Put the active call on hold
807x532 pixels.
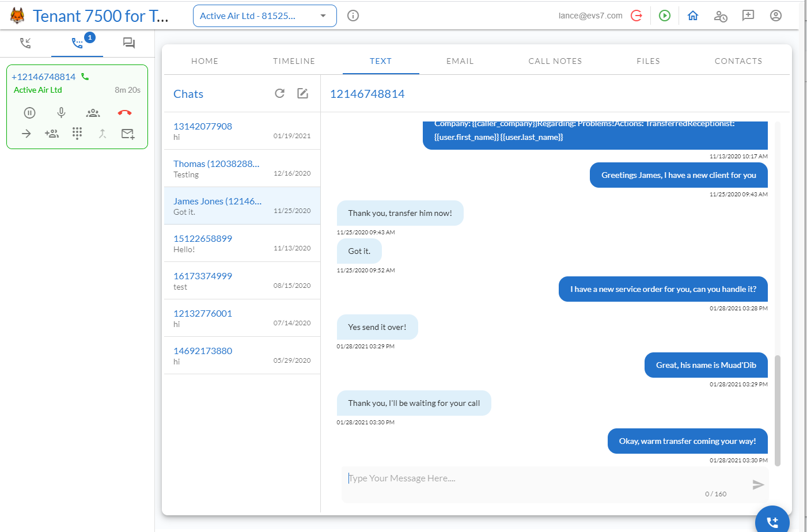point(29,113)
